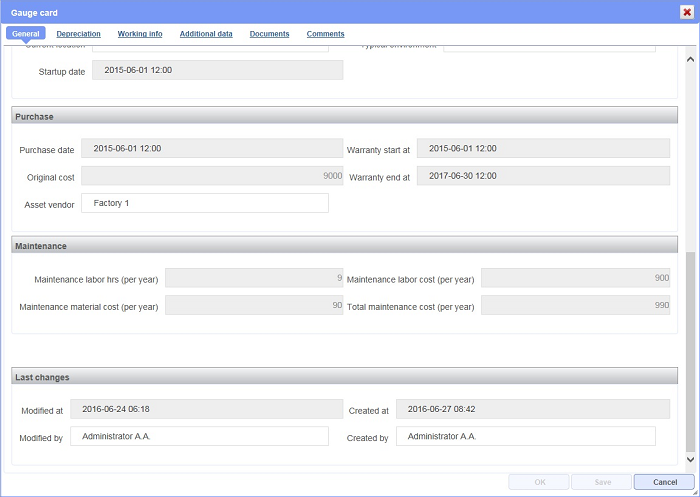
Task: Close the Gauge card dialog
Action: (x=687, y=12)
